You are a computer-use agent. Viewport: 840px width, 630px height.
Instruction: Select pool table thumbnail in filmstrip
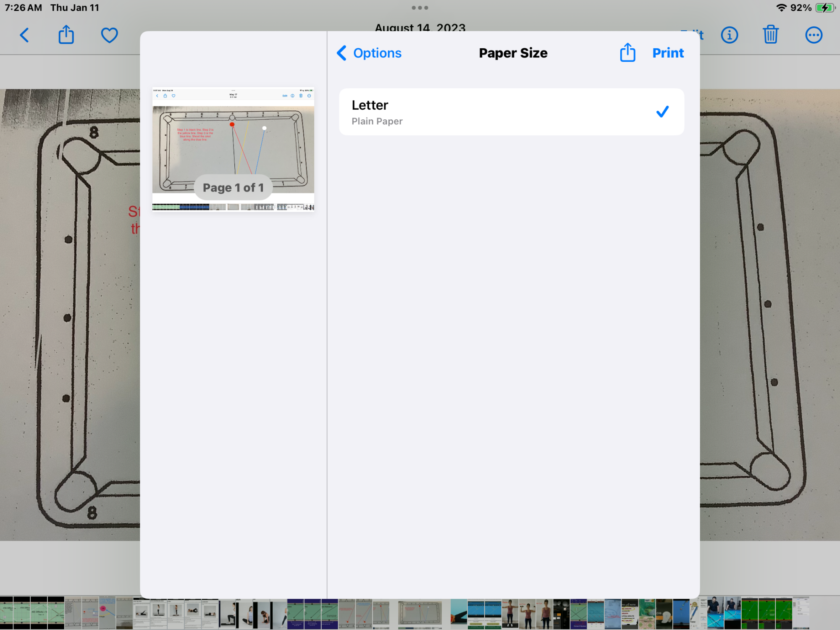(420, 613)
